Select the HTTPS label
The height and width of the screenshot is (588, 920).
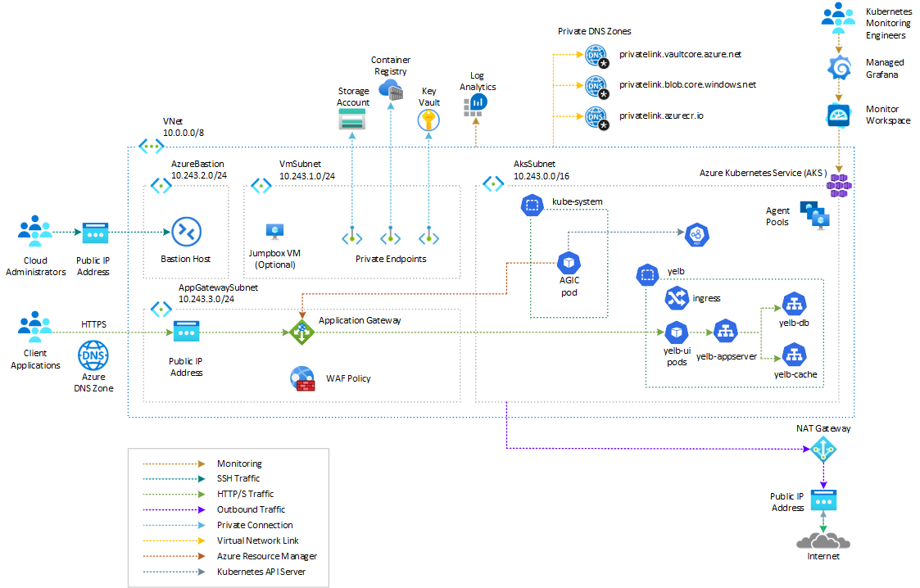[94, 324]
